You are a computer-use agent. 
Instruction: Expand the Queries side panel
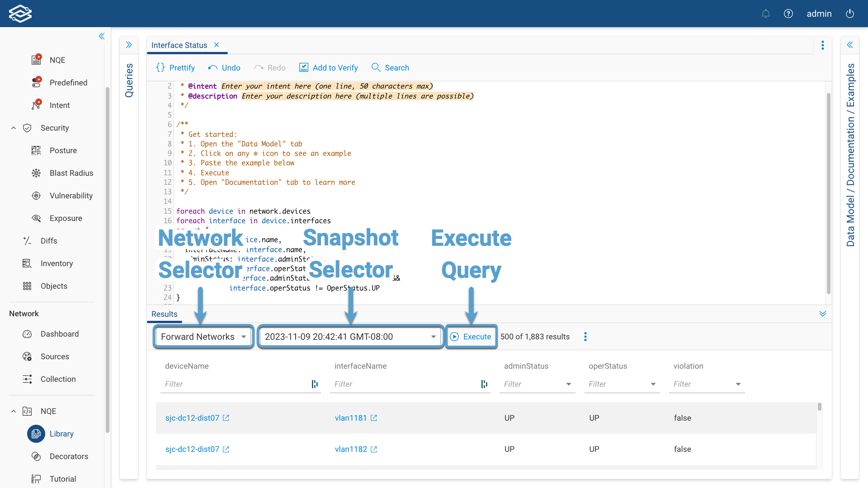tap(129, 45)
